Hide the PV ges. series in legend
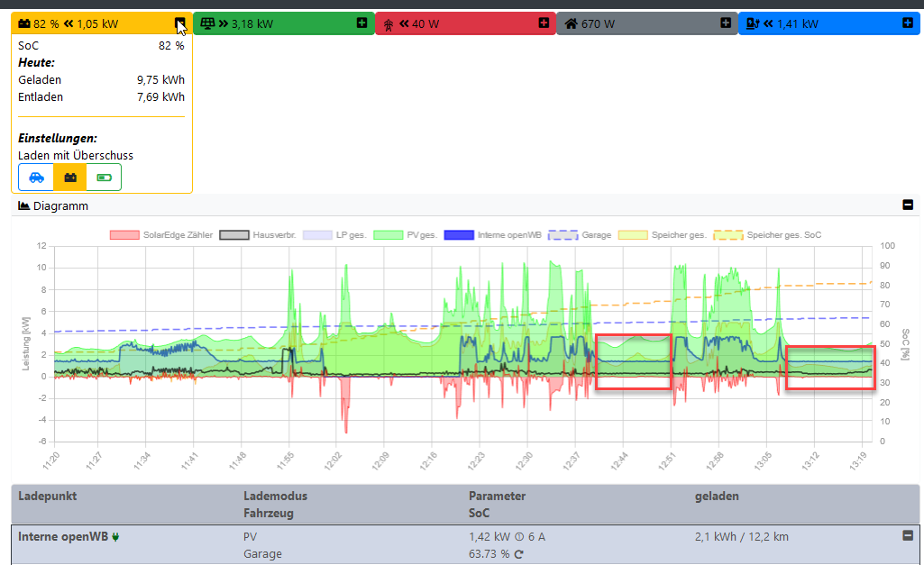 click(x=389, y=235)
